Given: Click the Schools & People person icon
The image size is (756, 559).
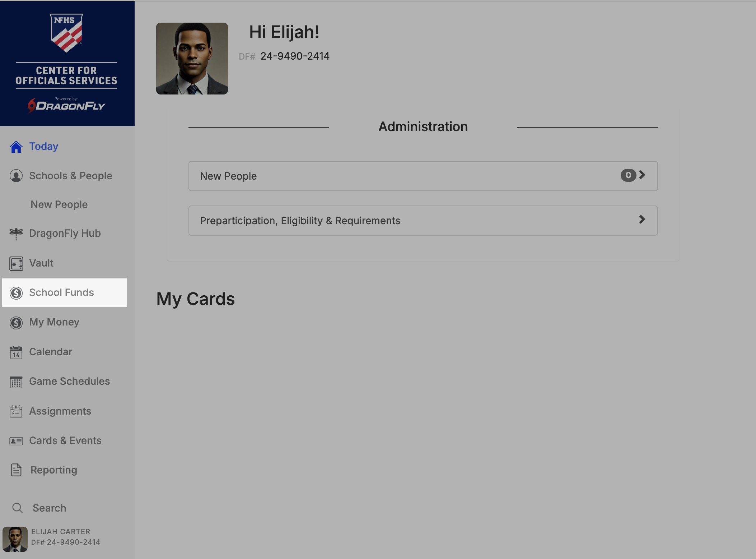Looking at the screenshot, I should (16, 176).
